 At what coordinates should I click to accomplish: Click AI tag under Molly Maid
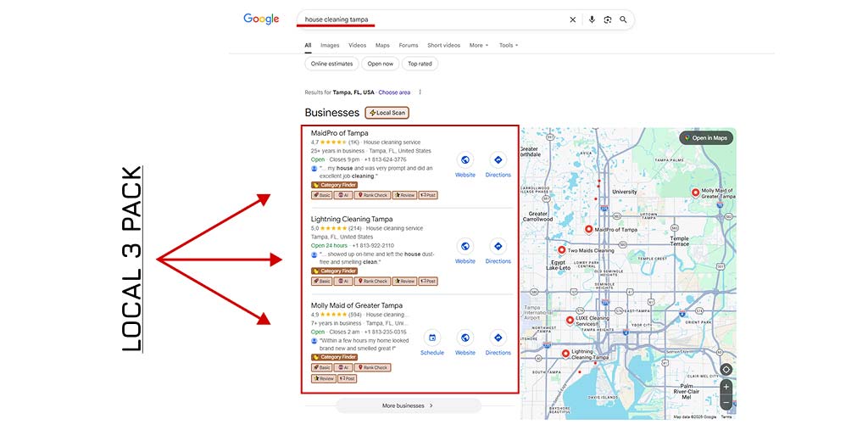coord(343,367)
